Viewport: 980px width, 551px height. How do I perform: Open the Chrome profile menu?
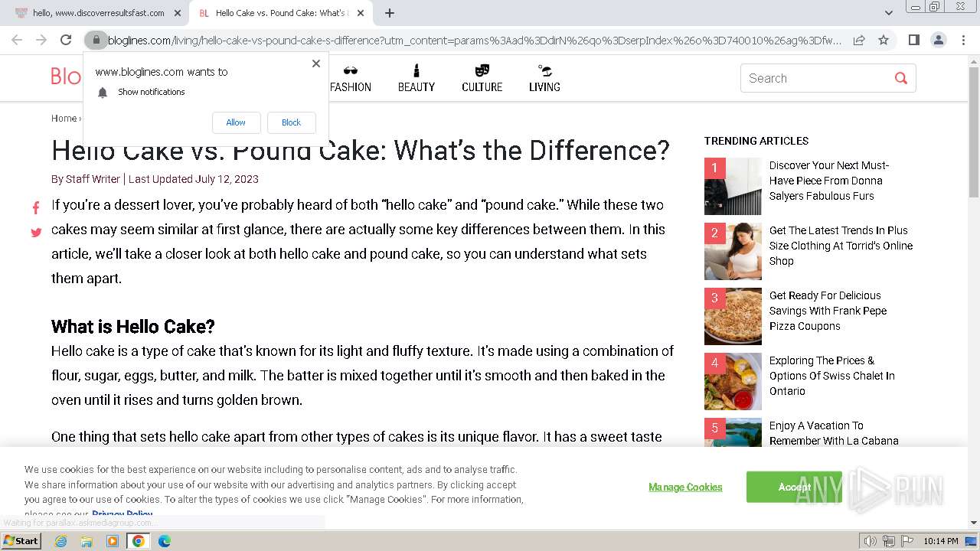pyautogui.click(x=938, y=40)
